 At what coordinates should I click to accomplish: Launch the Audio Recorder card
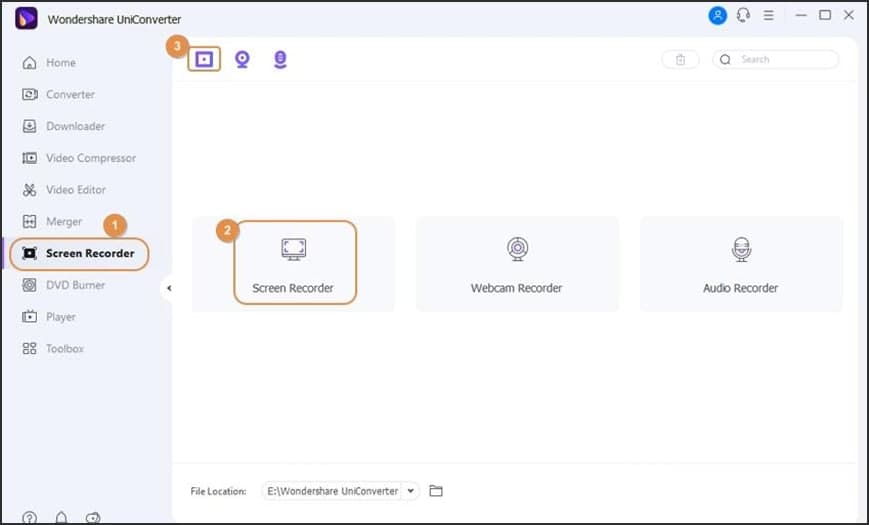click(741, 264)
